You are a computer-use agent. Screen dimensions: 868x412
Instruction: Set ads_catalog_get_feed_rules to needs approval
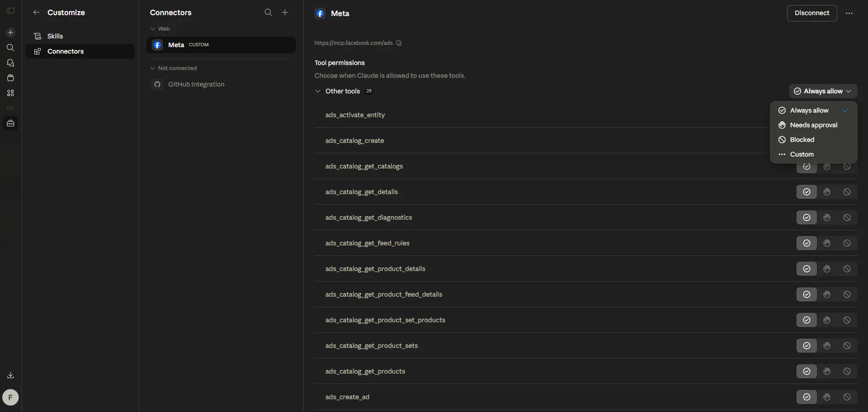[827, 243]
